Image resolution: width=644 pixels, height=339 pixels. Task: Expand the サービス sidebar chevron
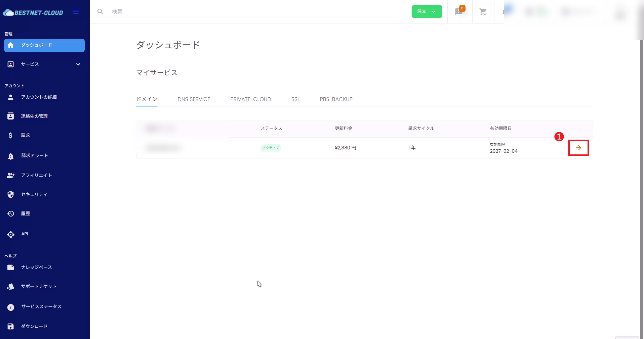(x=78, y=64)
